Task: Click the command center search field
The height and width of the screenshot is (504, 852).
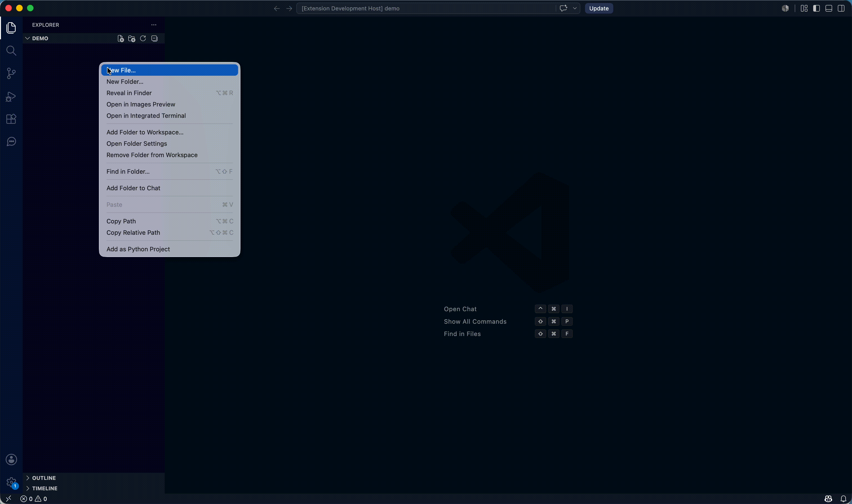Action: coord(426,9)
